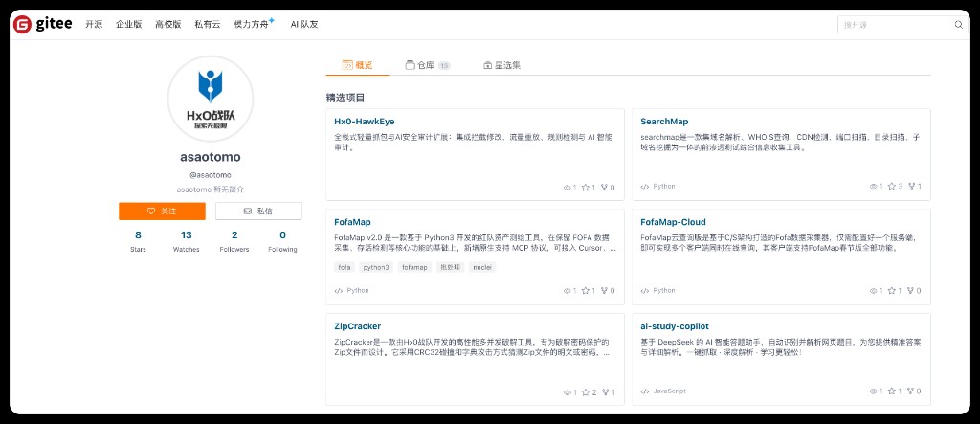This screenshot has height=424, width=980.
Task: Open the ZipCracker repository link
Action: 358,326
